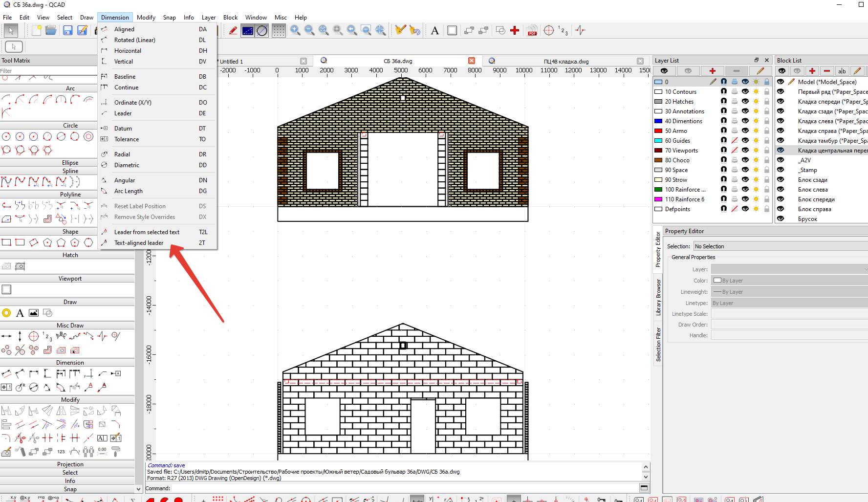Screen dimensions: 868x502
Task: Toggle visibility of 40 Dimentions layer
Action: 745,121
